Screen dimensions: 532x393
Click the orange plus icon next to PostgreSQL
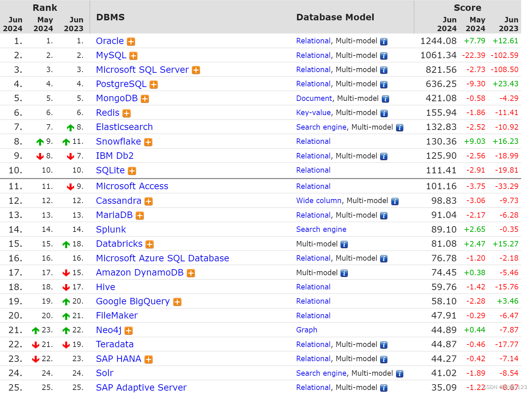pyautogui.click(x=154, y=85)
